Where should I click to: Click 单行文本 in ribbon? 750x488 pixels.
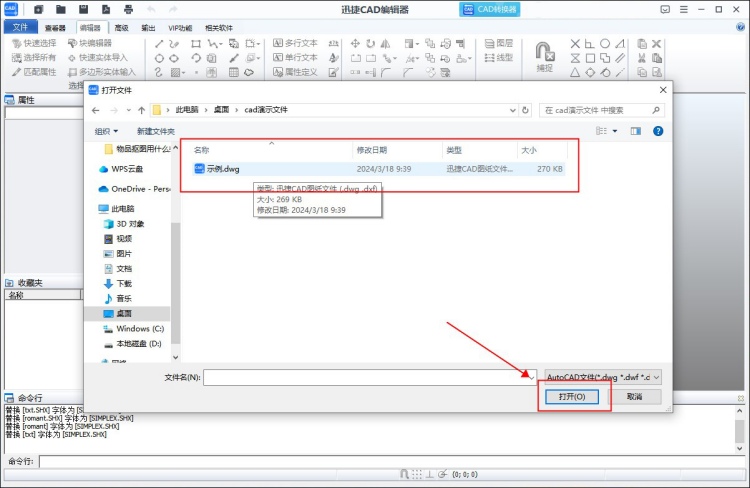pos(296,57)
